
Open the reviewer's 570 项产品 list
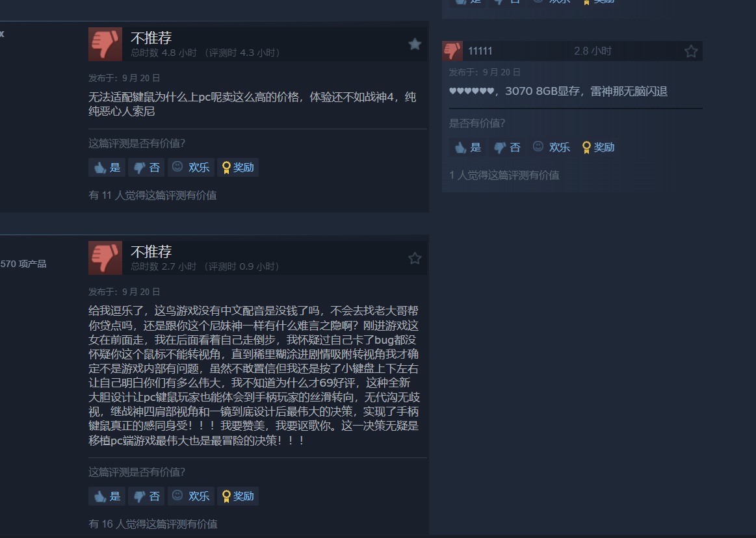pos(23,264)
